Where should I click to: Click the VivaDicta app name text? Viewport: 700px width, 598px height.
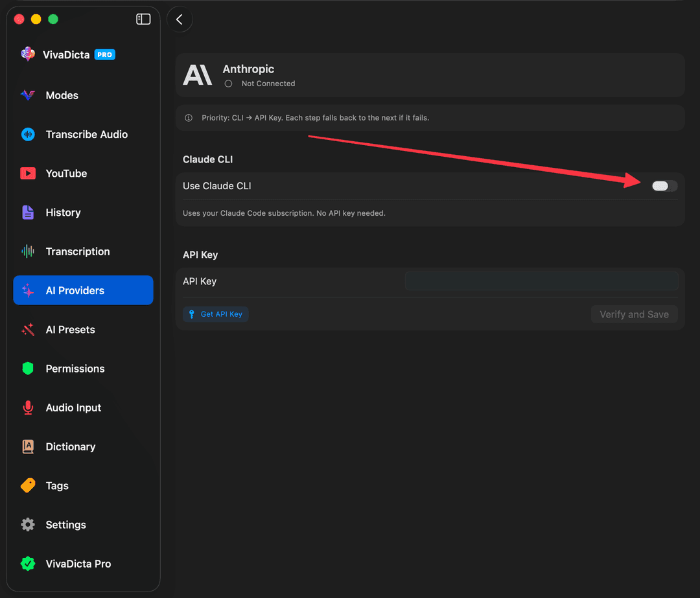pyautogui.click(x=66, y=54)
